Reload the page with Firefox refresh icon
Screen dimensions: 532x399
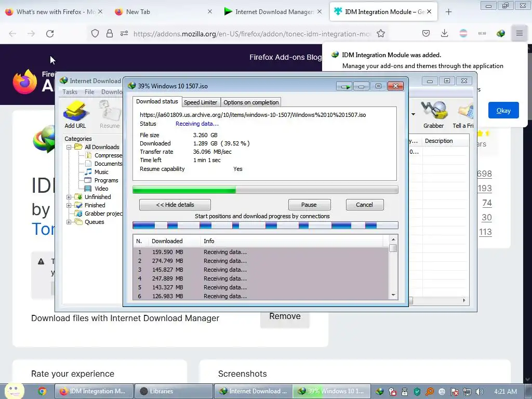pyautogui.click(x=50, y=34)
